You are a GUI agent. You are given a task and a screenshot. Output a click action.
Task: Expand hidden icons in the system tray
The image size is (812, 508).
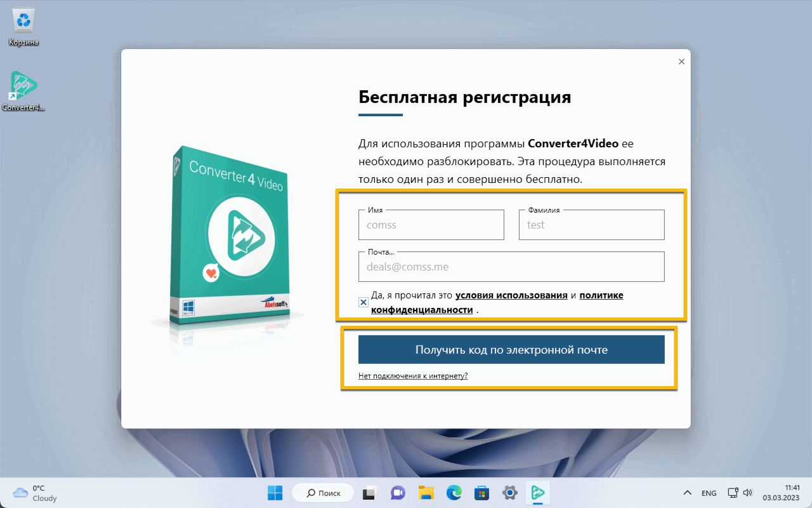(687, 492)
